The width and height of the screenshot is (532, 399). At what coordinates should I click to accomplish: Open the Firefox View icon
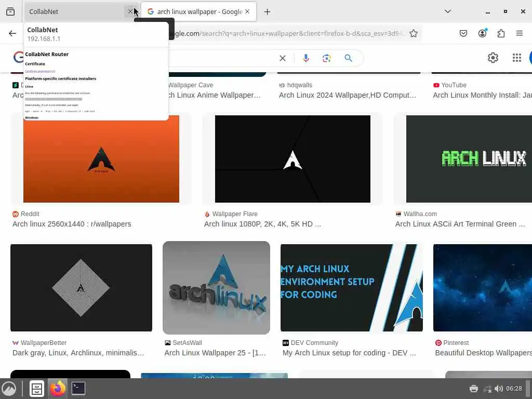click(x=10, y=11)
